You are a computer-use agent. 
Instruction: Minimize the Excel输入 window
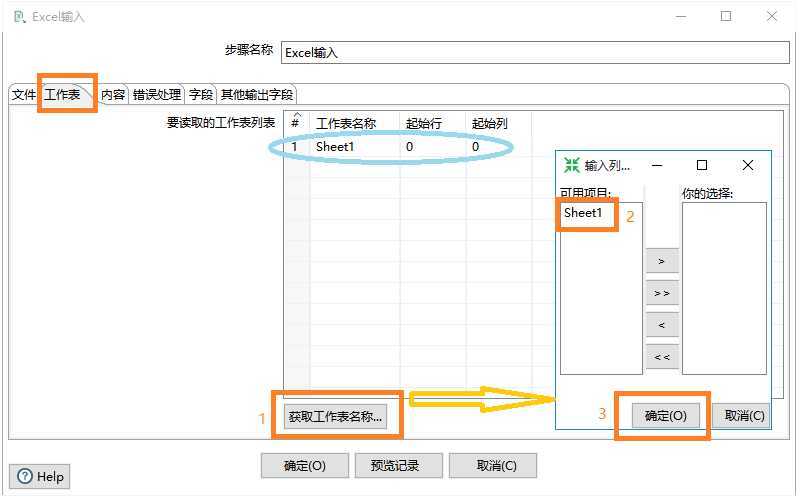[681, 16]
